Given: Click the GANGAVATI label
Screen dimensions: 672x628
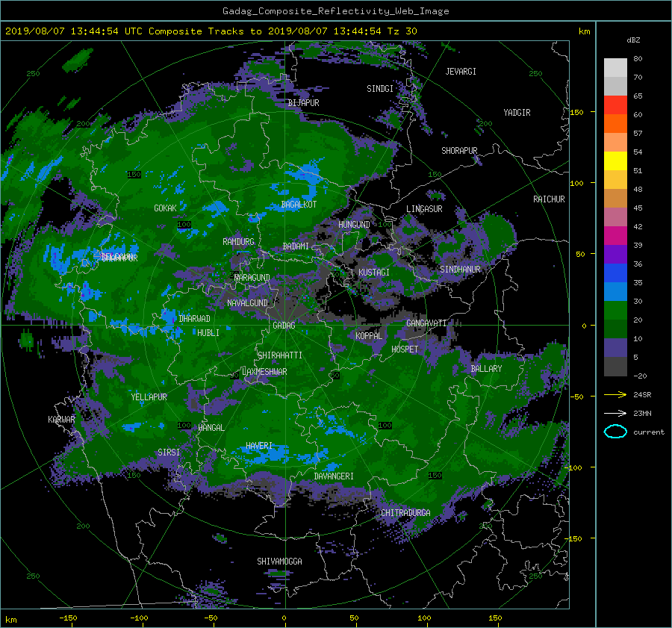Looking at the screenshot, I should 426,323.
